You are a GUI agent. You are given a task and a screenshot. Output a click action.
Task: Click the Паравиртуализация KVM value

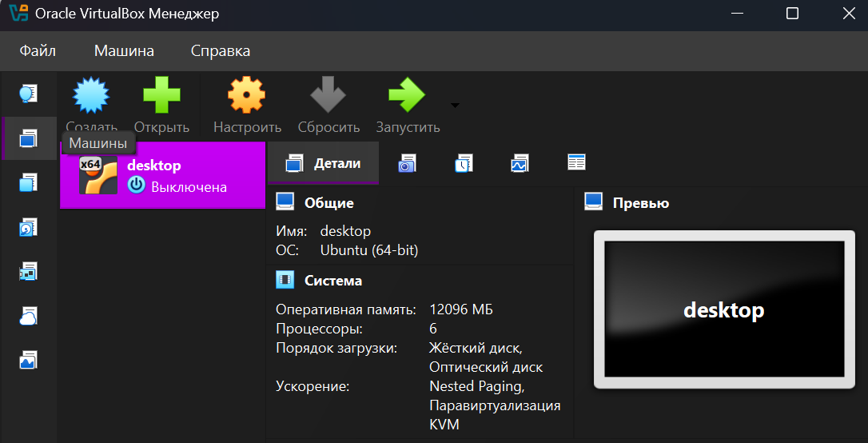click(x=495, y=415)
